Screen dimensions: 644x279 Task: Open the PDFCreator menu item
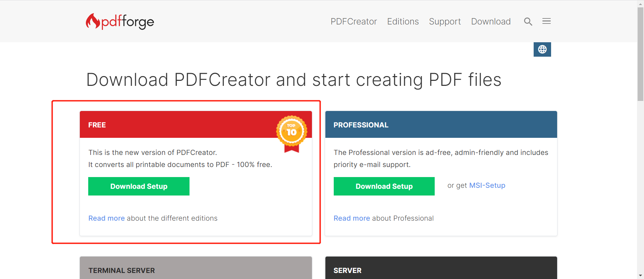click(354, 21)
